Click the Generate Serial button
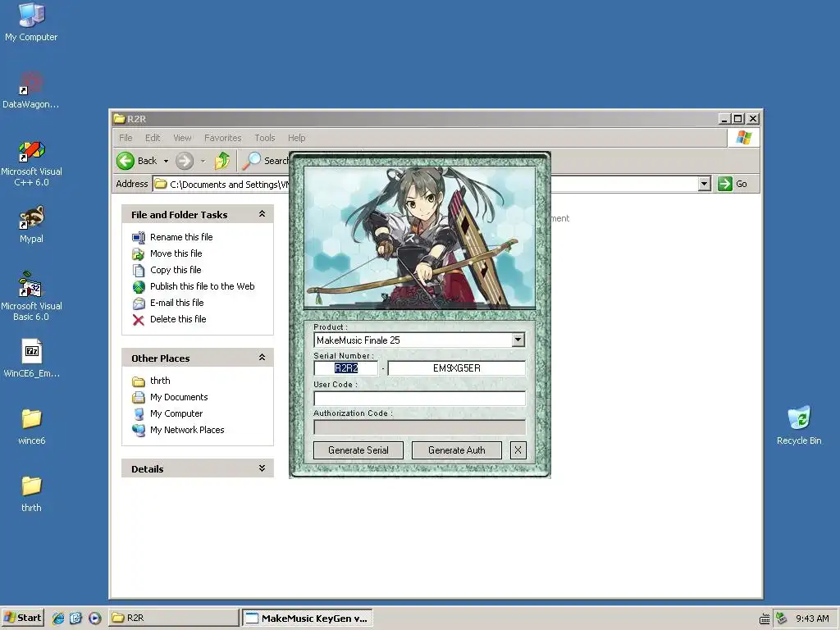 click(358, 450)
